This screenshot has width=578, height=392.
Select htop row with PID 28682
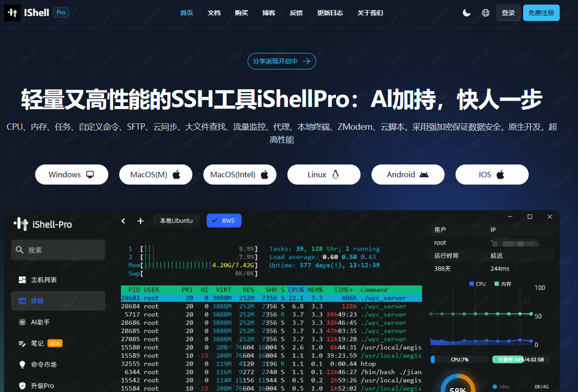[271, 298]
